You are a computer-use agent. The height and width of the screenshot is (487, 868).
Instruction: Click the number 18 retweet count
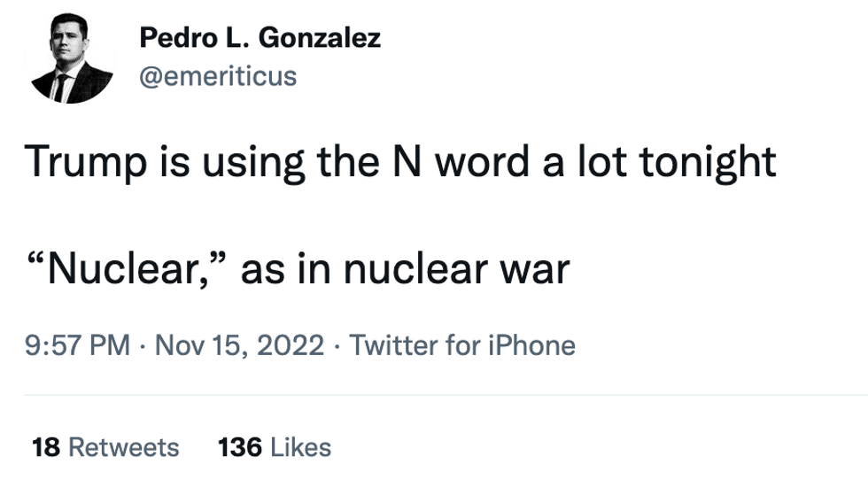tap(46, 447)
